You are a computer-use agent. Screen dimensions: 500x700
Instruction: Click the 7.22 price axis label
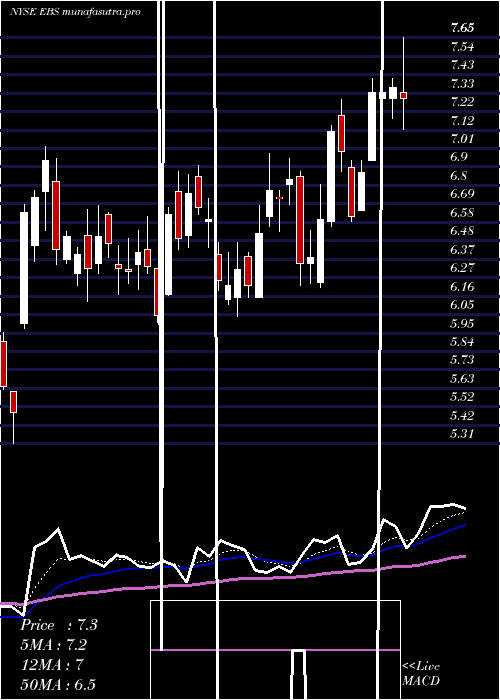[x=462, y=102]
